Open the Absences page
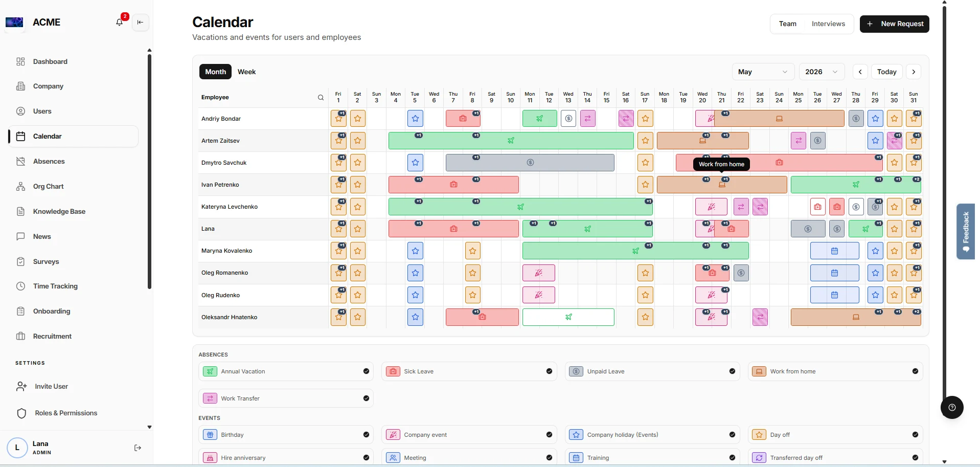Image resolution: width=980 pixels, height=467 pixels. 74,161
